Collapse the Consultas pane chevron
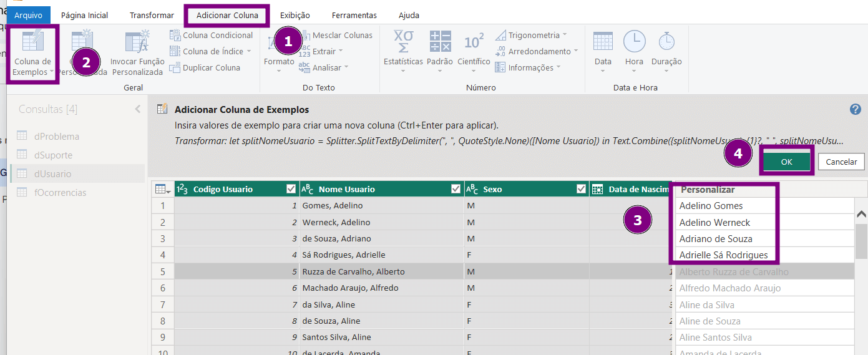This screenshot has width=868, height=355. tap(138, 109)
